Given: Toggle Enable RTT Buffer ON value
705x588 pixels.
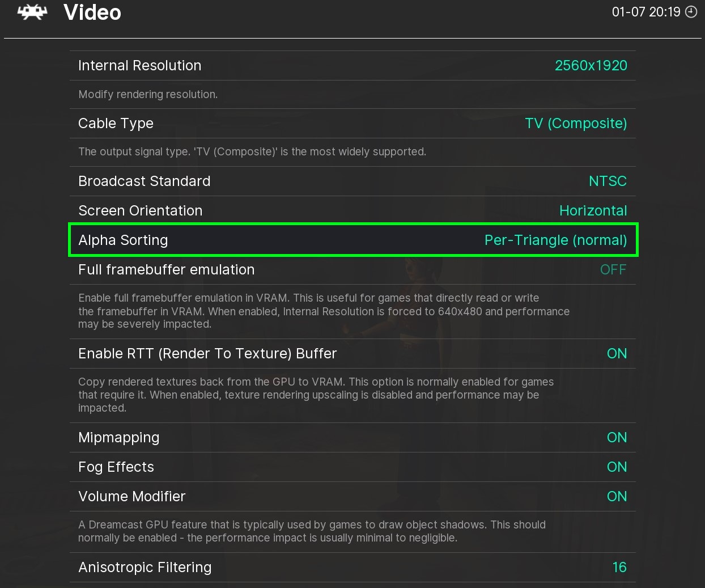Looking at the screenshot, I should pyautogui.click(x=617, y=353).
